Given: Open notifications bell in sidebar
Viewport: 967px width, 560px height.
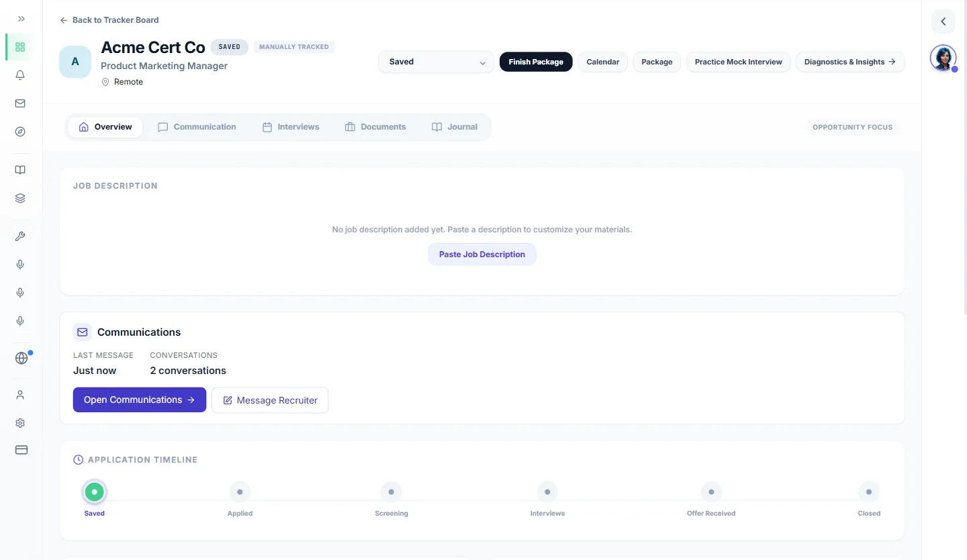Looking at the screenshot, I should pos(20,75).
